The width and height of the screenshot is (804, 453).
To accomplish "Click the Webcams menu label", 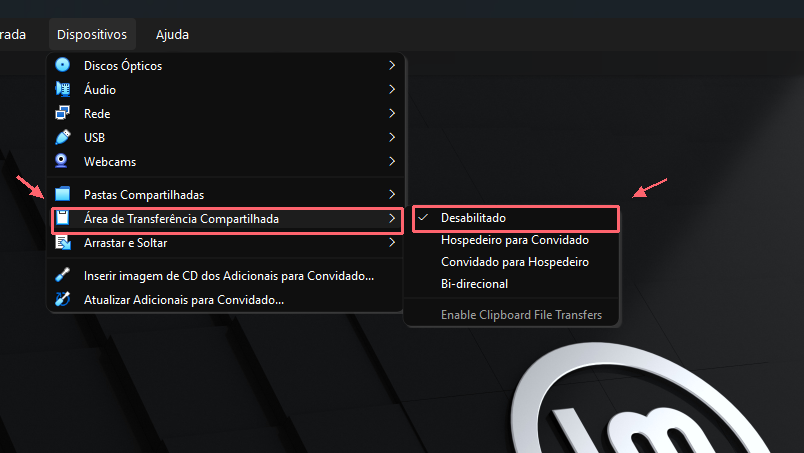I will click(110, 162).
